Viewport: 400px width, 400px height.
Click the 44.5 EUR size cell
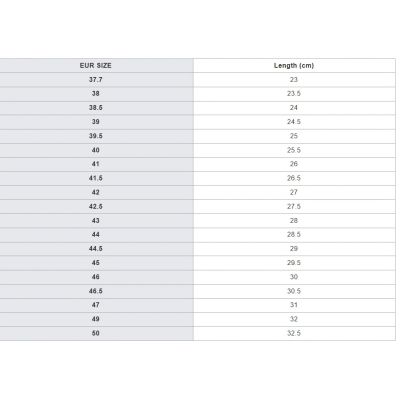pyautogui.click(x=96, y=249)
